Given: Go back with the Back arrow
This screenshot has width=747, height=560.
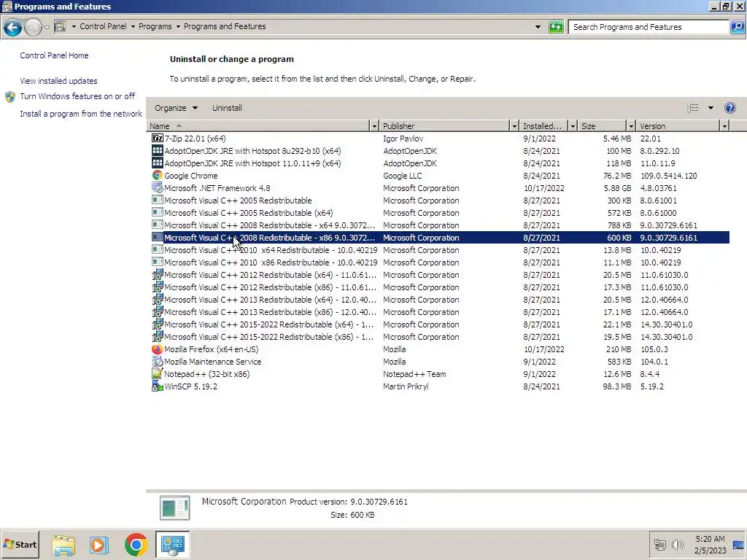Looking at the screenshot, I should click(13, 27).
